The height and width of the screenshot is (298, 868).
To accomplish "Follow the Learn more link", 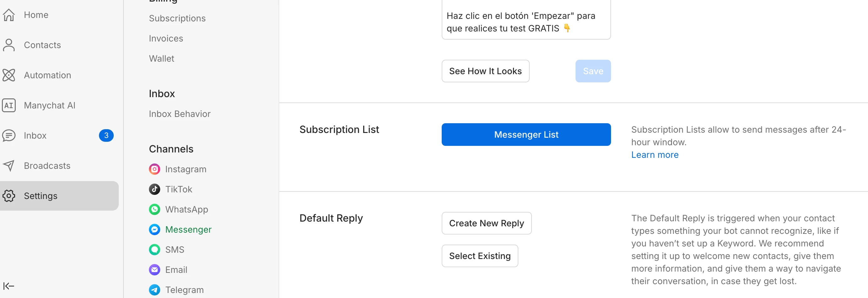I will (x=654, y=155).
